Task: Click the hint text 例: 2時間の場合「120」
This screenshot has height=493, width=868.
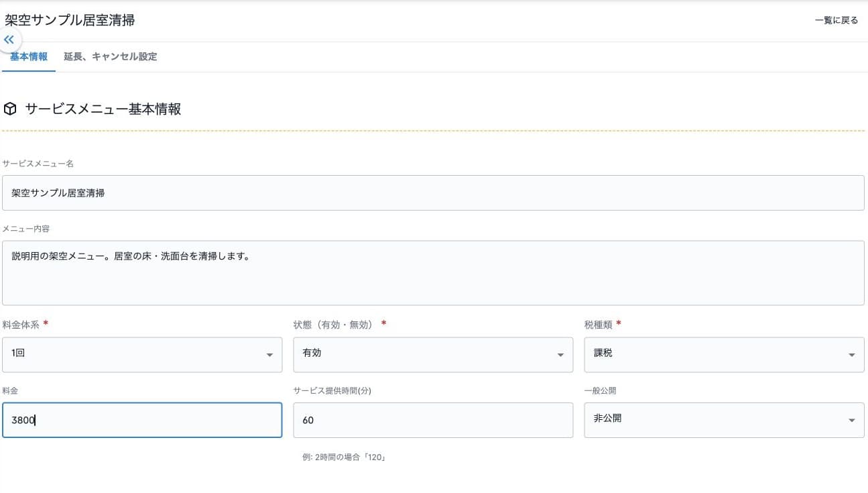Action: click(x=345, y=457)
